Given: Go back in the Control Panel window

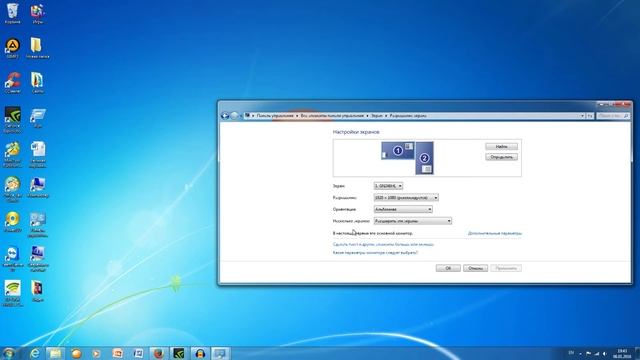Looking at the screenshot, I should [225, 116].
